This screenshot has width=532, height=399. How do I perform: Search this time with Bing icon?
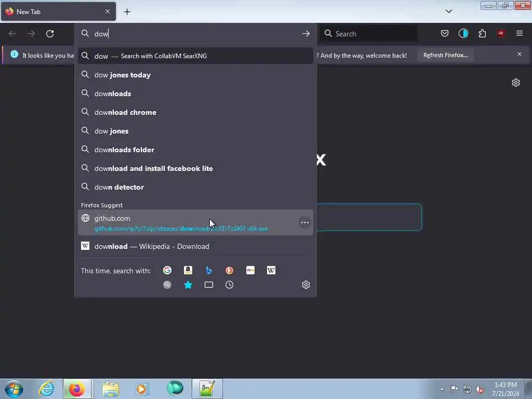(209, 270)
